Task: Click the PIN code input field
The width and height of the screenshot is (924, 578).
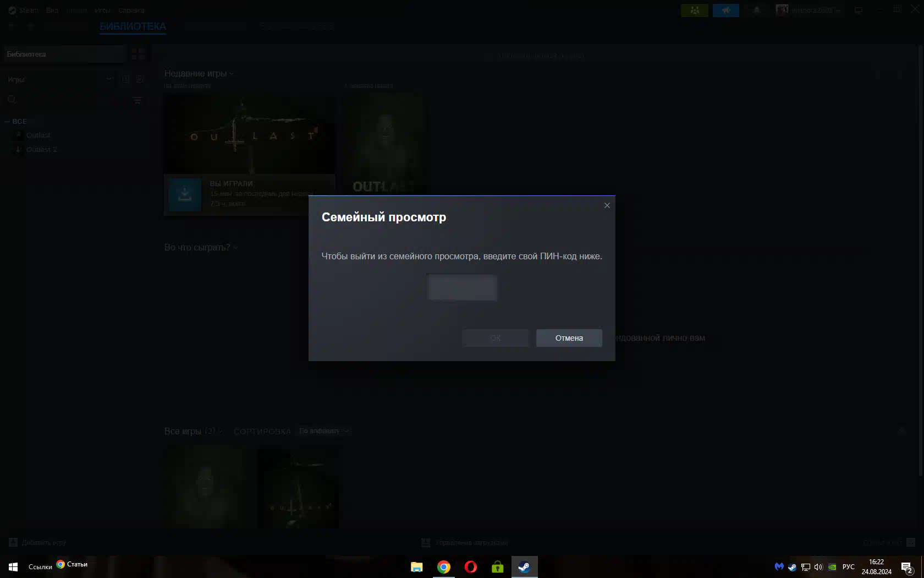Action: (x=462, y=287)
